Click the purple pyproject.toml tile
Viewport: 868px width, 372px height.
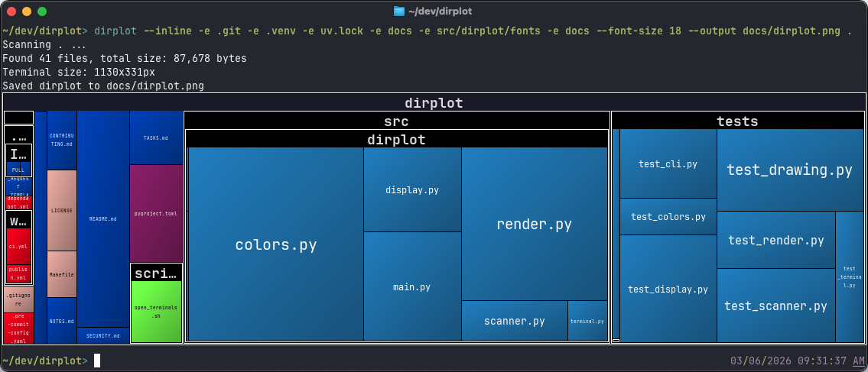tap(156, 213)
